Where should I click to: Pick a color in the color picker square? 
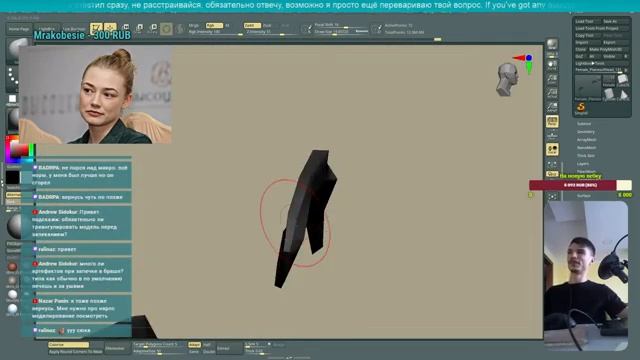(19, 149)
